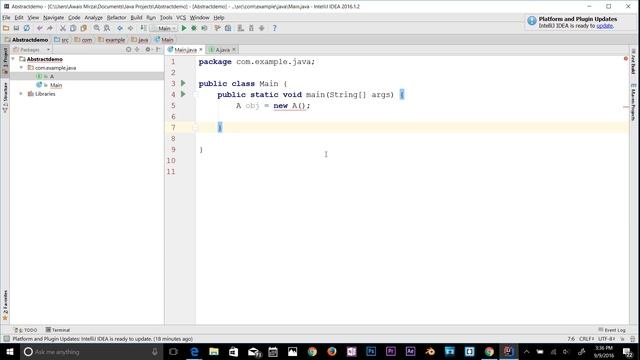Click the example breadcrumb in navigation bar
640x360 pixels.
(x=111, y=40)
